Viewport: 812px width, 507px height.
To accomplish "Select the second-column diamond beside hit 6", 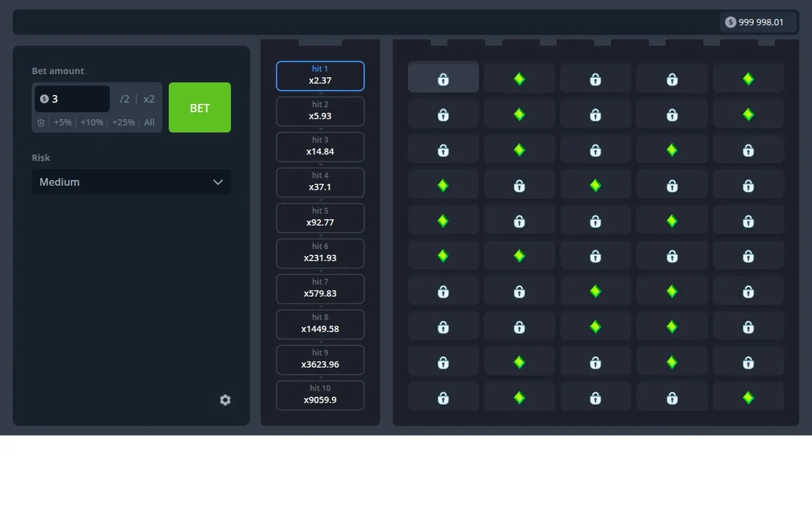I will click(519, 256).
